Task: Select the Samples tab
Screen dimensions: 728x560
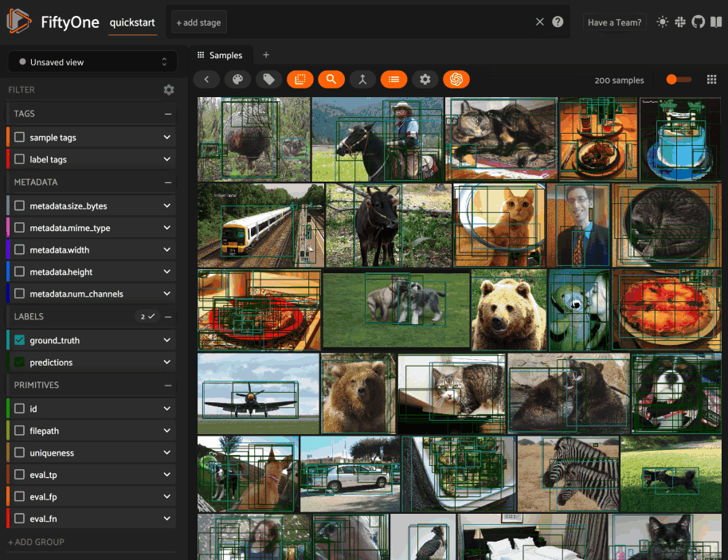Action: click(x=220, y=55)
